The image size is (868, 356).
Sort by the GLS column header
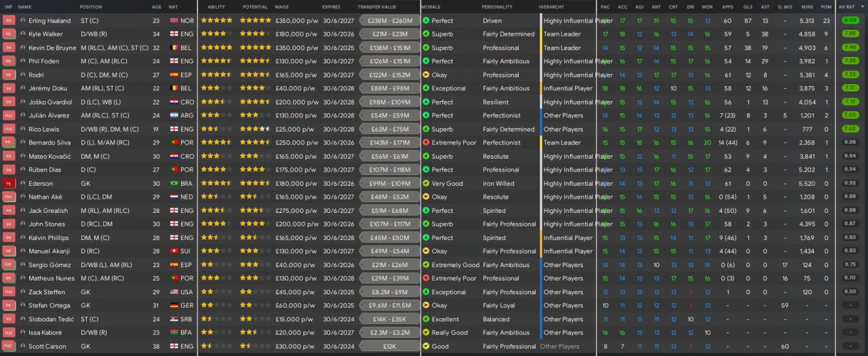click(x=747, y=6)
